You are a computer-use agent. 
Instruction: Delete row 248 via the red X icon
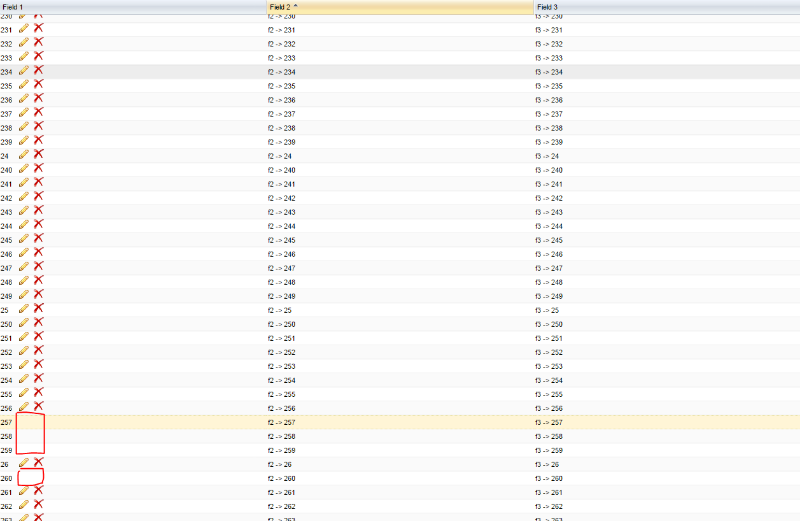(38, 281)
